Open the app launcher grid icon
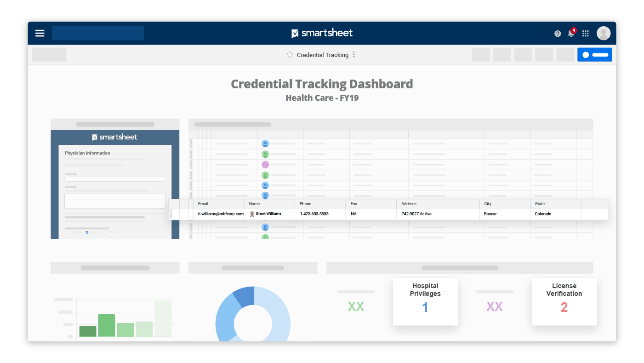The image size is (644, 363). point(586,34)
